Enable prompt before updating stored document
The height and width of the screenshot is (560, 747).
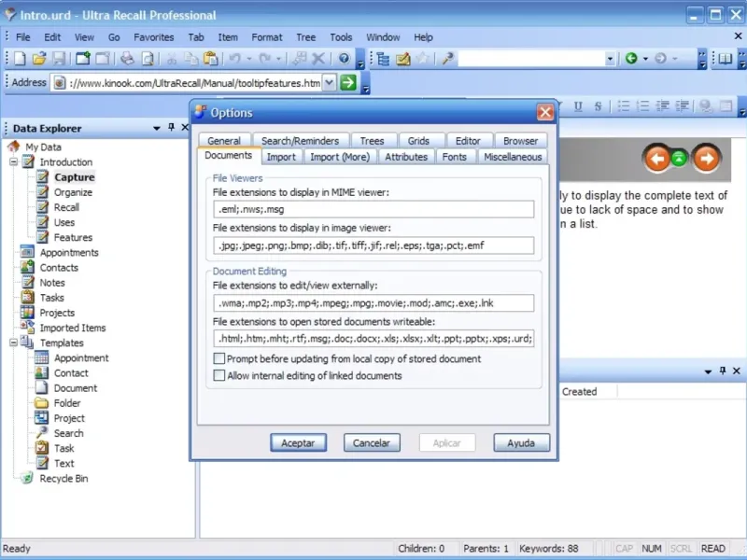point(219,358)
